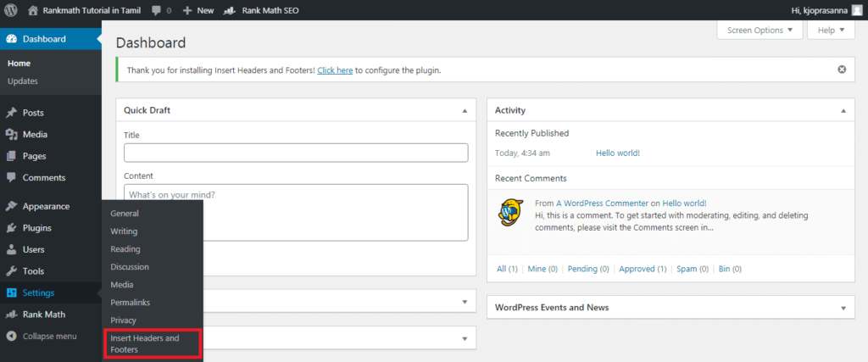Screen dimensions: 868x362
Task: Click the Collapse menu arrow icon
Action: [11, 336]
